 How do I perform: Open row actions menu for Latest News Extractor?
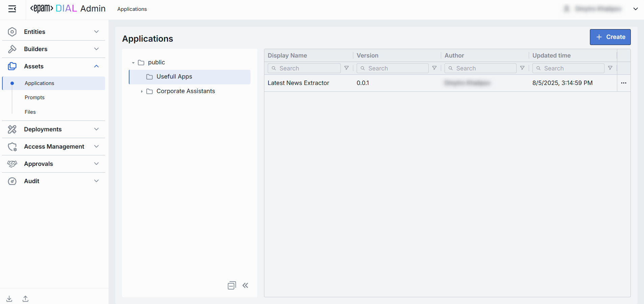click(623, 83)
